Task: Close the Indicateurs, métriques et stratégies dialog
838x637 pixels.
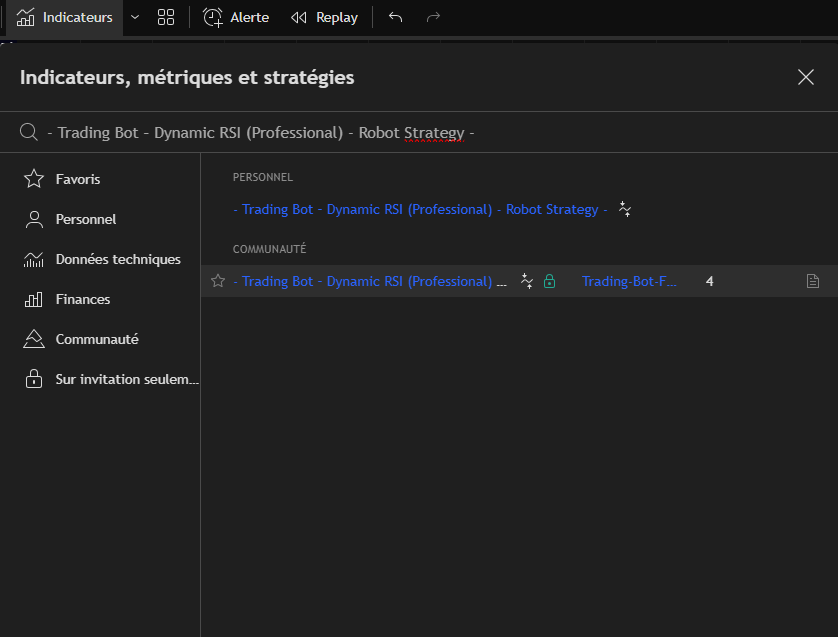Action: tap(806, 77)
